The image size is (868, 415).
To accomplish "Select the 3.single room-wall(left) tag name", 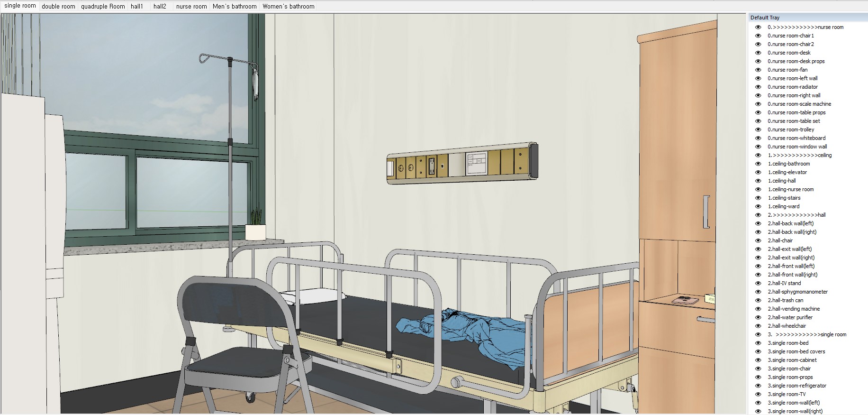I will (x=794, y=403).
